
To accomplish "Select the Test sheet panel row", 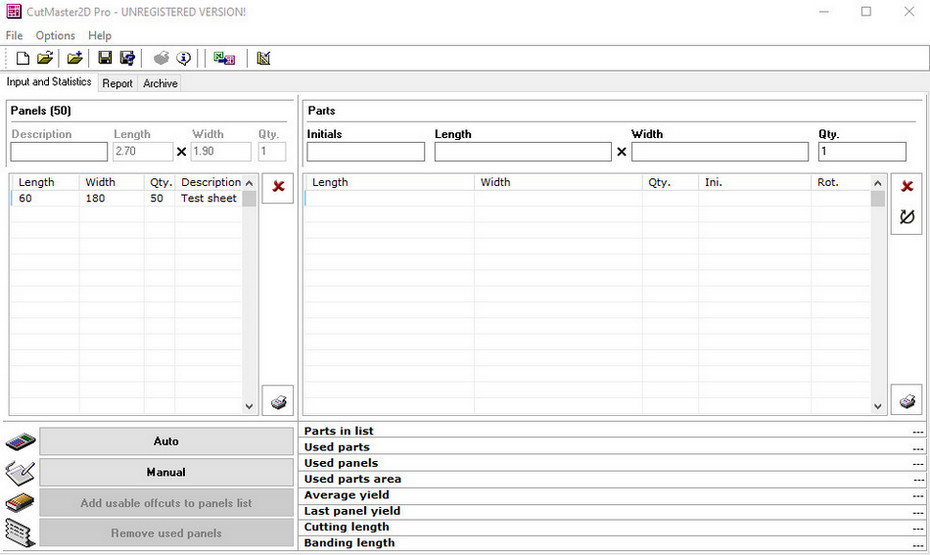I will 125,199.
